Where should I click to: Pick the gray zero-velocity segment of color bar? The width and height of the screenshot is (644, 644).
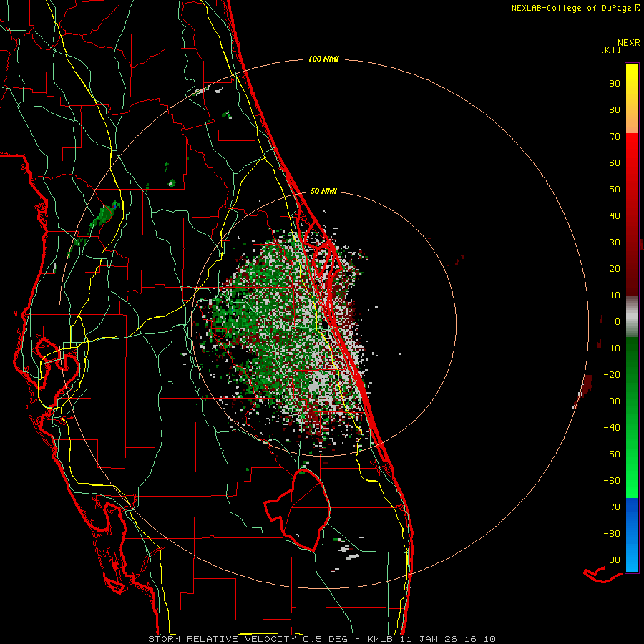click(632, 317)
